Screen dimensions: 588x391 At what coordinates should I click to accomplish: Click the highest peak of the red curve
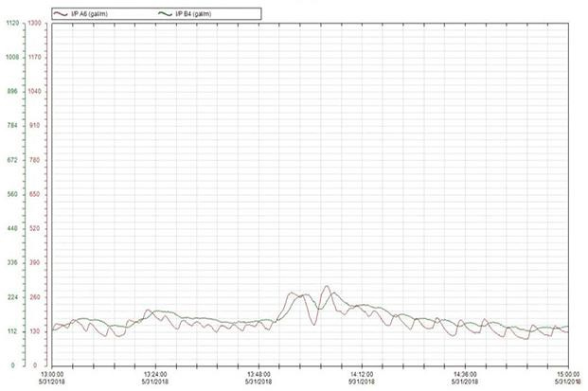tap(327, 286)
